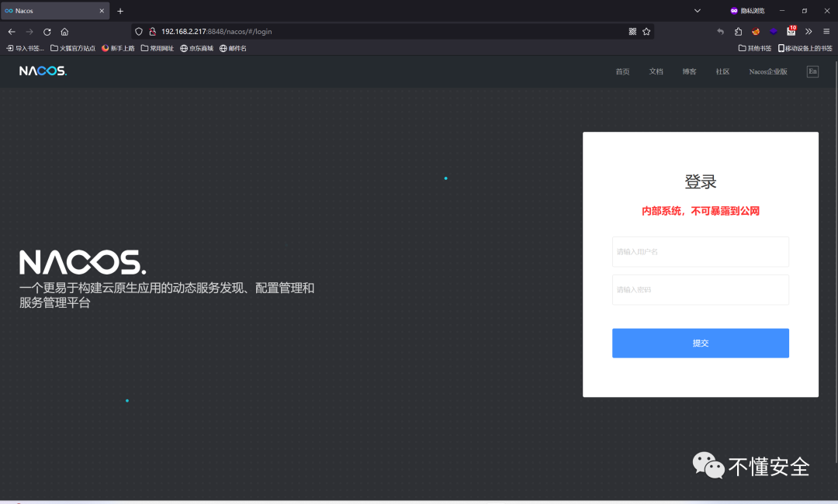Open the Firefox hamburger application menu

click(826, 32)
